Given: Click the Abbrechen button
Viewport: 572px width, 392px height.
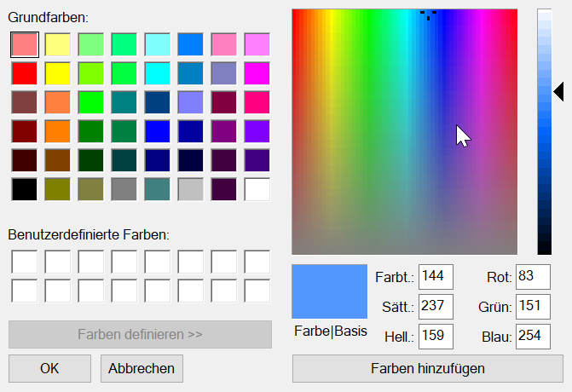Looking at the screenshot, I should [142, 368].
